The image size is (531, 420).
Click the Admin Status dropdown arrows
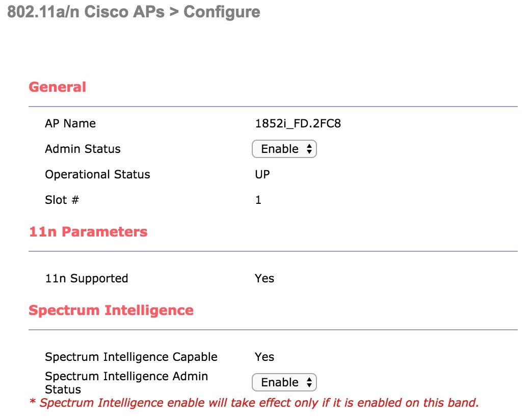coord(309,149)
